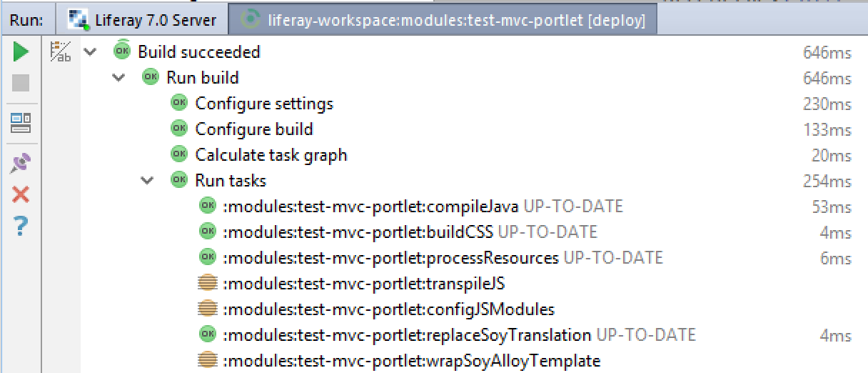The height and width of the screenshot is (373, 868).
Task: Click skipped status icon beside transpileJS
Action: coord(207,284)
